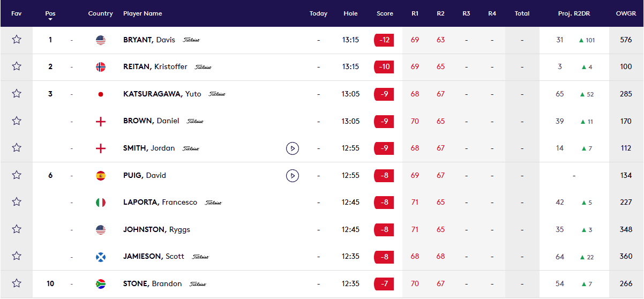The image size is (644, 299).
Task: Click the Scotland flag beside Jamieson
Action: point(101,257)
